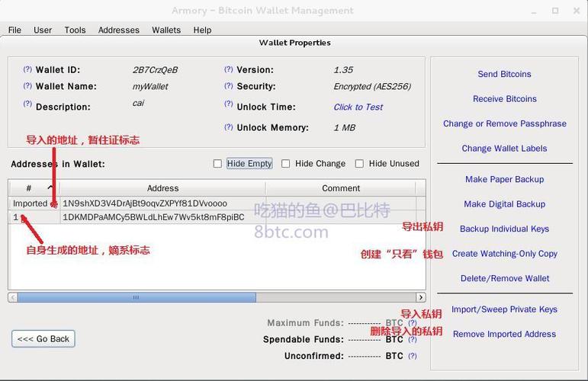Toggle the Hide Change checkbox
Image resolution: width=588 pixels, height=381 pixels.
(x=286, y=164)
